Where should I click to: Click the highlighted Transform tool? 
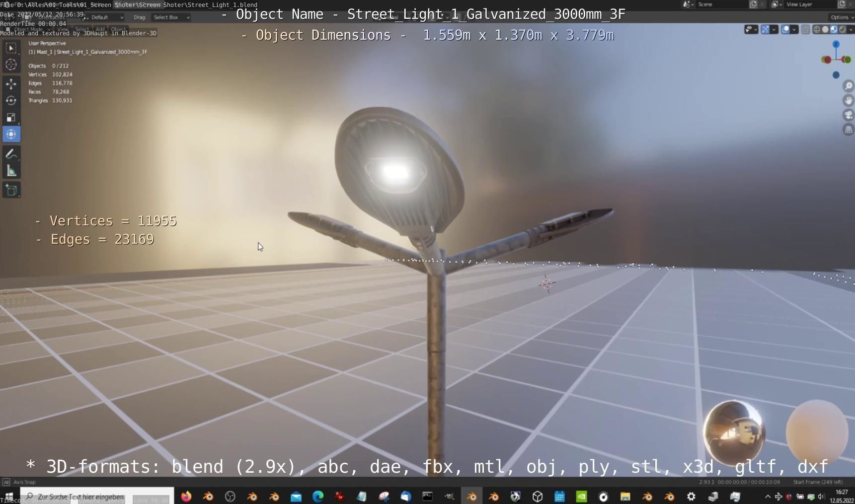point(11,134)
